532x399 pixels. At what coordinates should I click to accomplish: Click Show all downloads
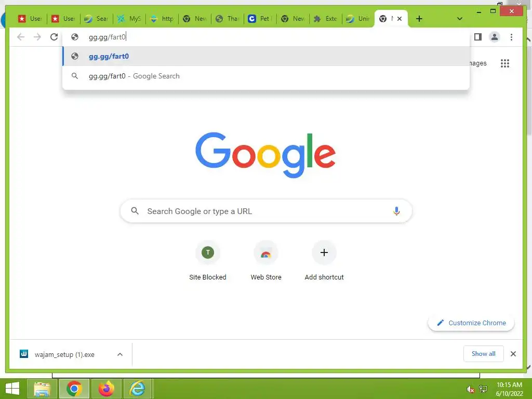click(x=484, y=354)
